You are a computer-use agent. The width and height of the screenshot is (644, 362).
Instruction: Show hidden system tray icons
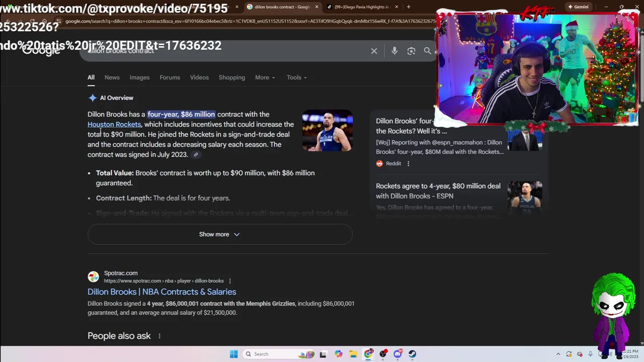[x=558, y=354]
